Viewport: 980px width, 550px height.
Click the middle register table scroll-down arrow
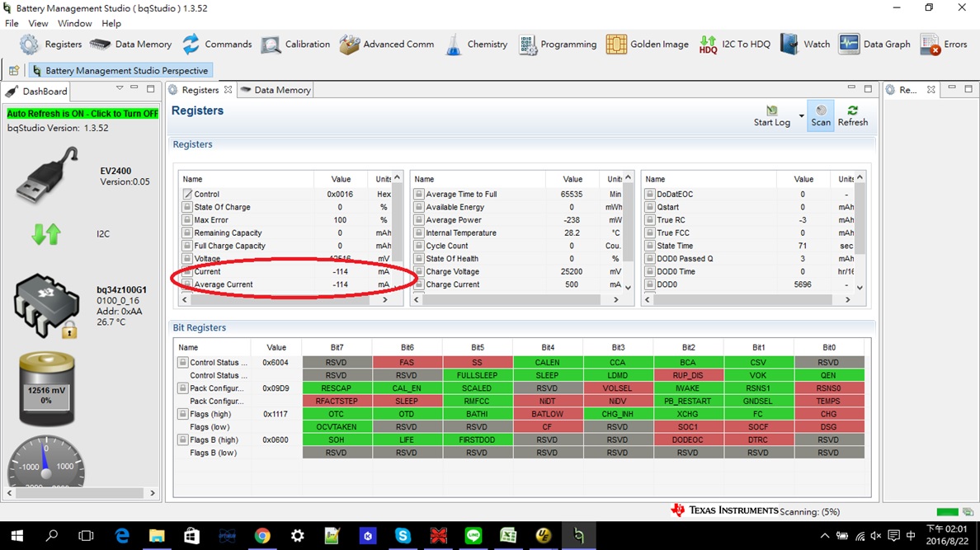tap(629, 288)
